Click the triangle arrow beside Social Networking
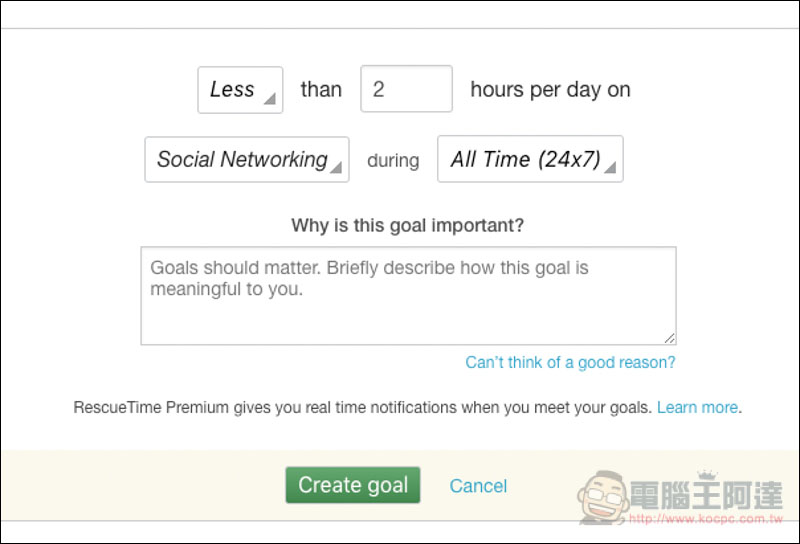 [x=336, y=167]
